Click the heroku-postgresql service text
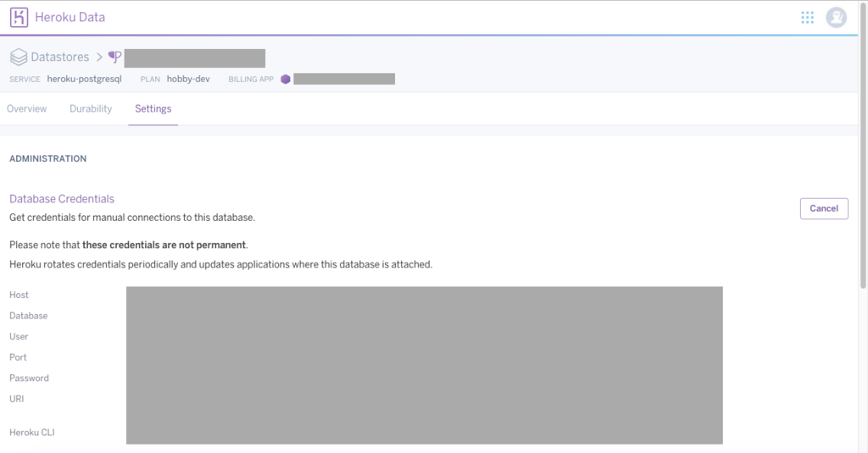Viewport: 868px width, 453px height. point(84,79)
